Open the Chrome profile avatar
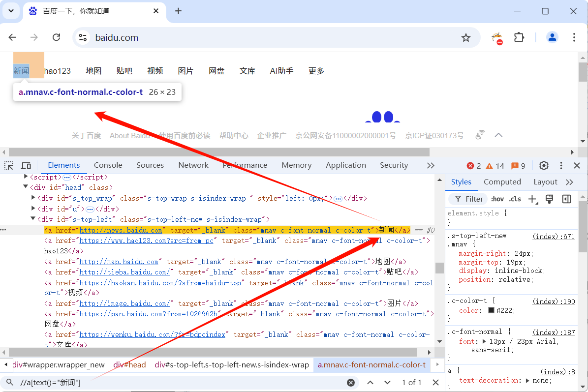The height and width of the screenshot is (392, 588). point(552,37)
